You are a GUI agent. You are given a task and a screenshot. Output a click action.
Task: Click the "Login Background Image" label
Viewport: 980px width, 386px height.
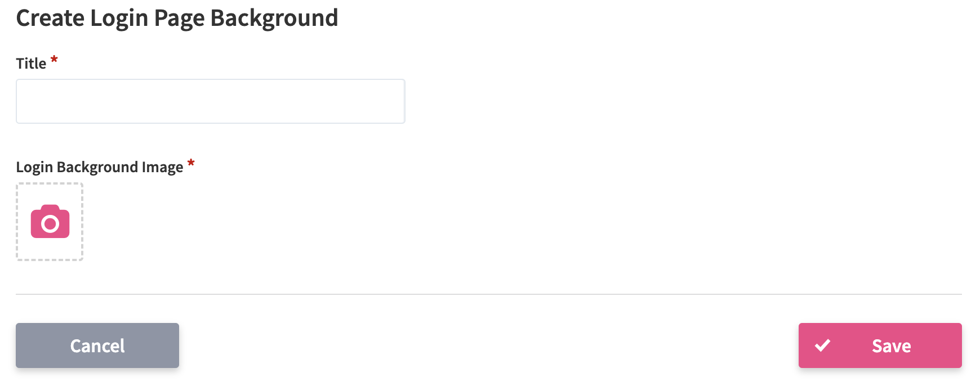99,167
